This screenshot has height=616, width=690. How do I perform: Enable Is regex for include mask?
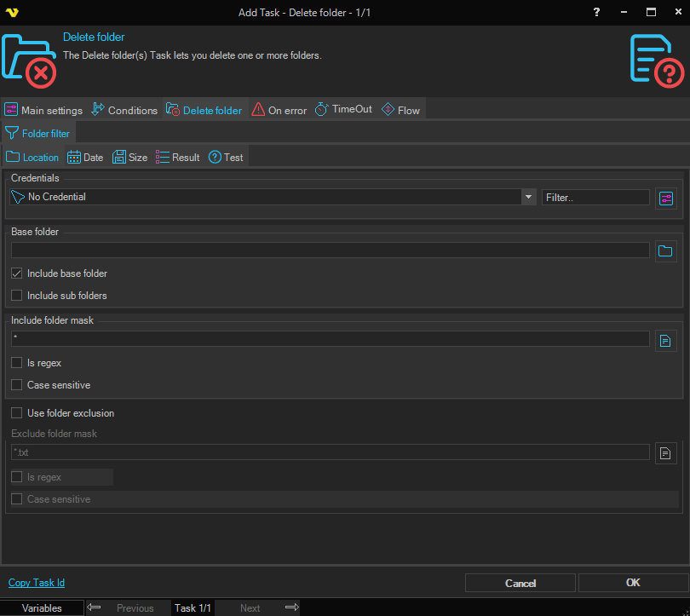(x=17, y=363)
